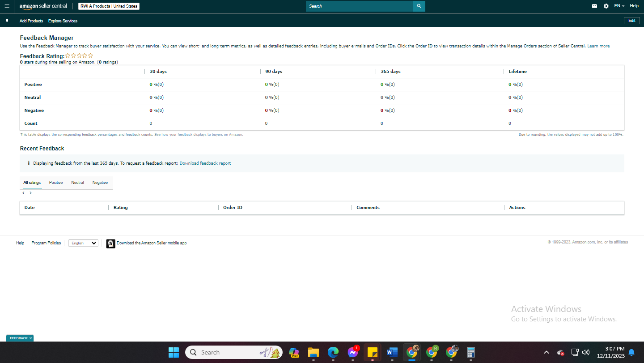644x363 pixels.
Task: Open the Explore Services menu item
Action: coord(63,21)
